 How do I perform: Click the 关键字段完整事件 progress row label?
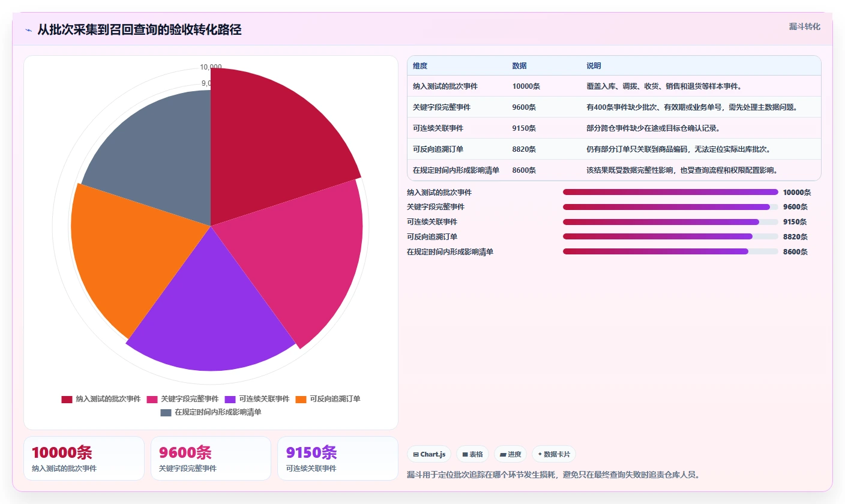coord(436,207)
